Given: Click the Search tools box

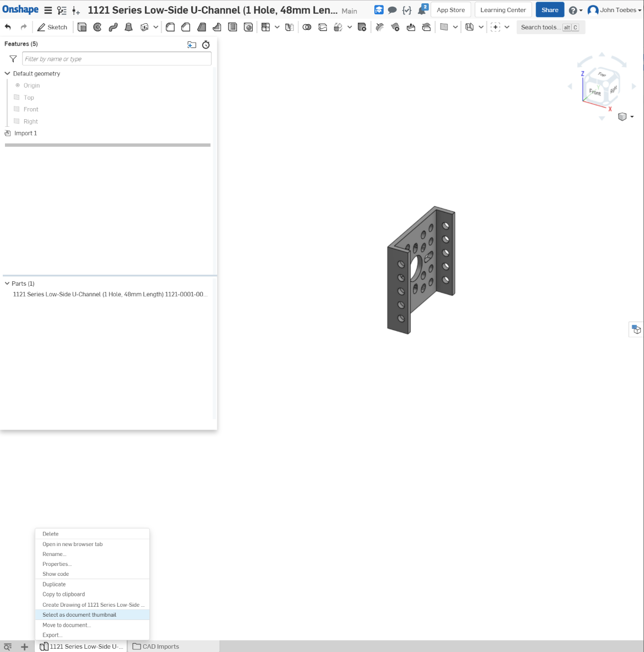Looking at the screenshot, I should (x=550, y=27).
